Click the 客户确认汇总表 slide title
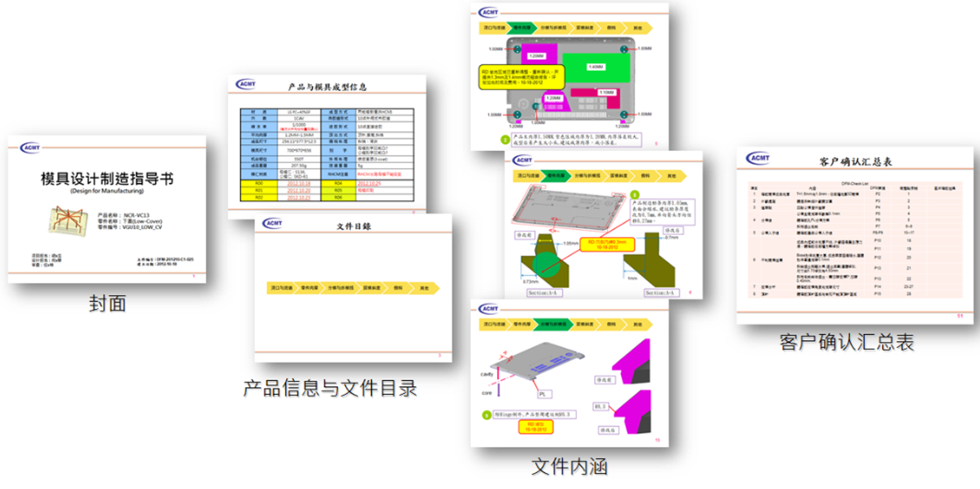 (x=855, y=162)
